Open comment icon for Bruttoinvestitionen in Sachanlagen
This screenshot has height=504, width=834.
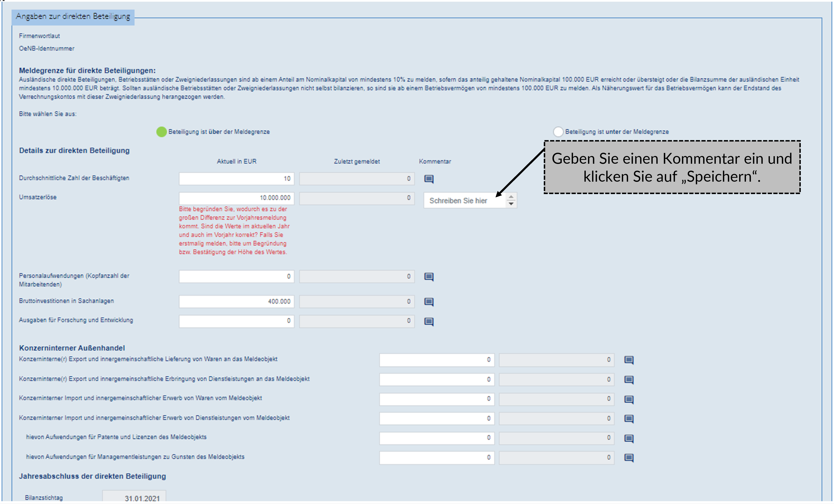click(429, 302)
